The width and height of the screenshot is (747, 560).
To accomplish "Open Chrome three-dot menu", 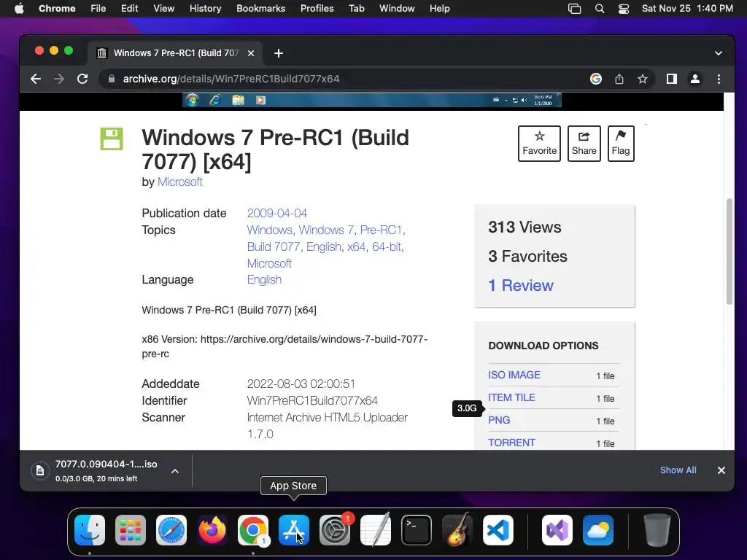I will (x=719, y=79).
